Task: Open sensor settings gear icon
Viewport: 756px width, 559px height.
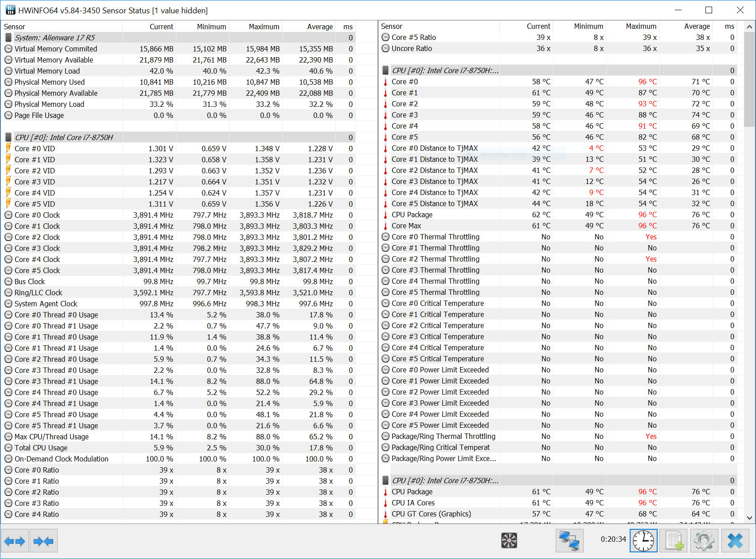Action: [x=704, y=541]
